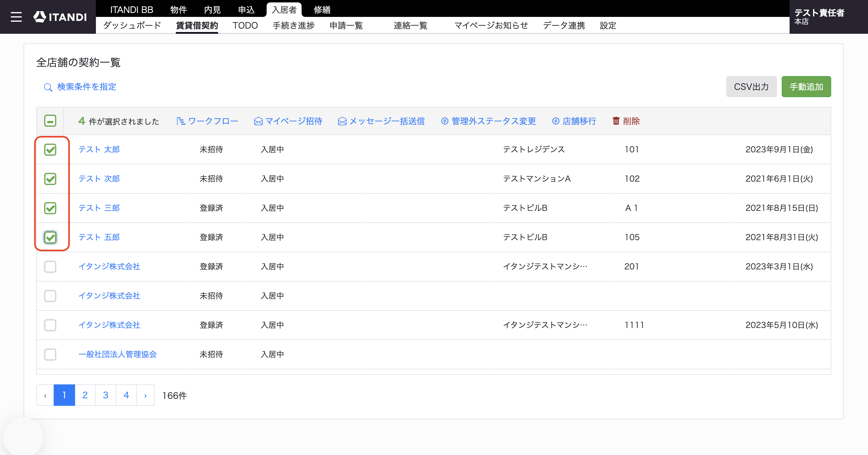
Task: Open the ITANDI BB tab
Action: (132, 9)
